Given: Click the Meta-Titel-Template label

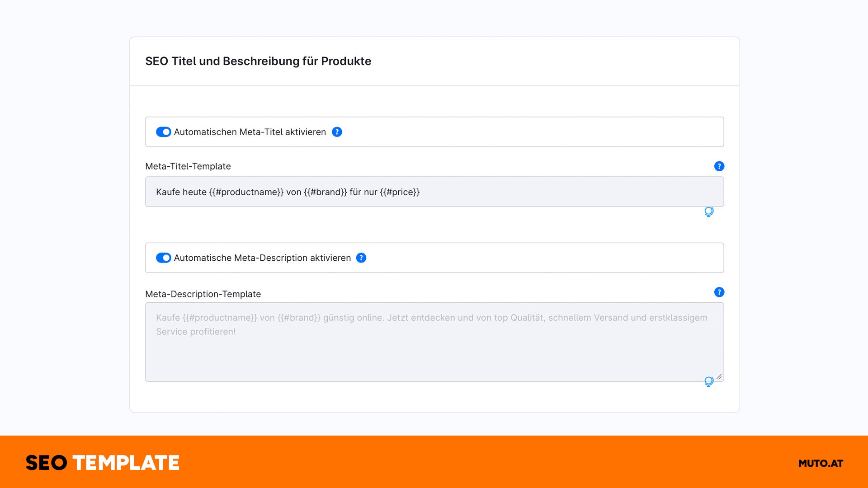Looking at the screenshot, I should (x=188, y=166).
